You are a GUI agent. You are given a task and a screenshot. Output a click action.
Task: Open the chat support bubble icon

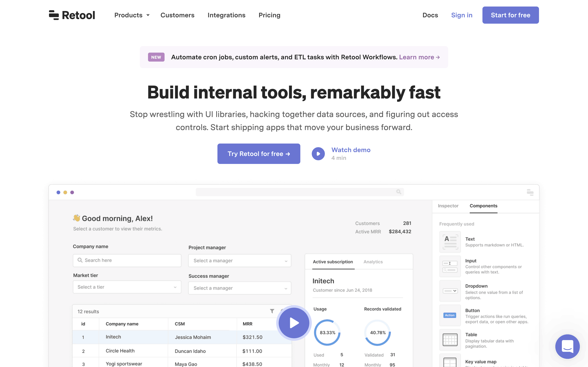coord(567,346)
